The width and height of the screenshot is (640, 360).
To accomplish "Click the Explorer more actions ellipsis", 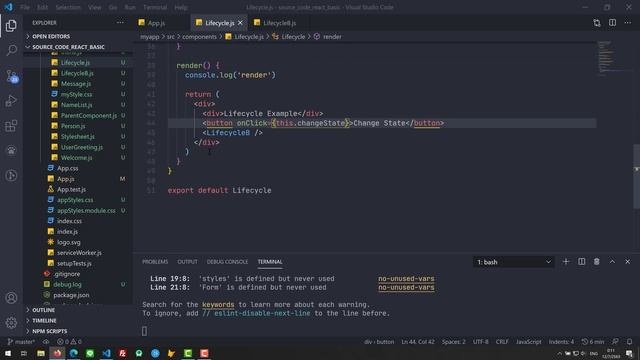I will point(120,23).
